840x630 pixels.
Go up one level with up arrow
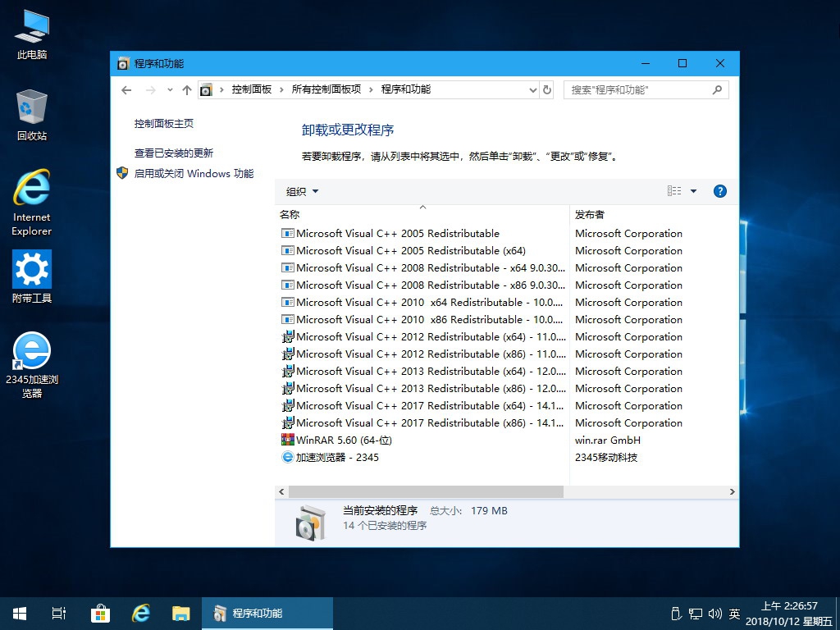(x=186, y=90)
